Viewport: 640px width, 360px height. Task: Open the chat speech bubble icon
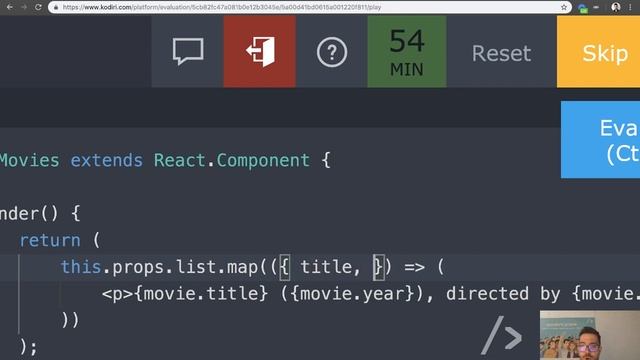188,51
